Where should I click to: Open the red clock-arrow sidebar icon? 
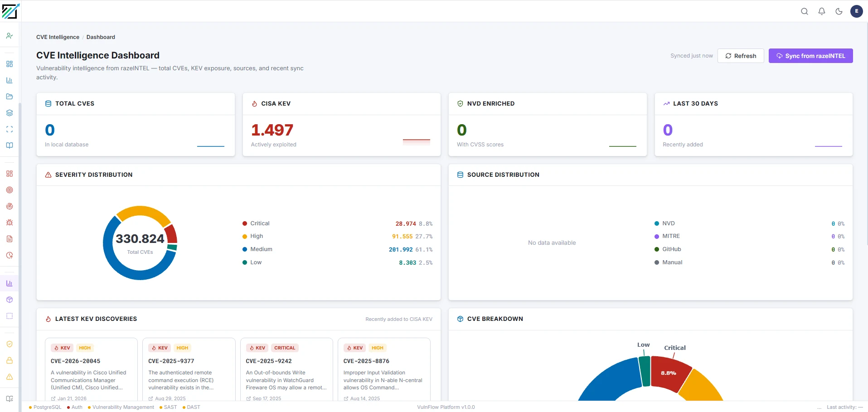[10, 255]
